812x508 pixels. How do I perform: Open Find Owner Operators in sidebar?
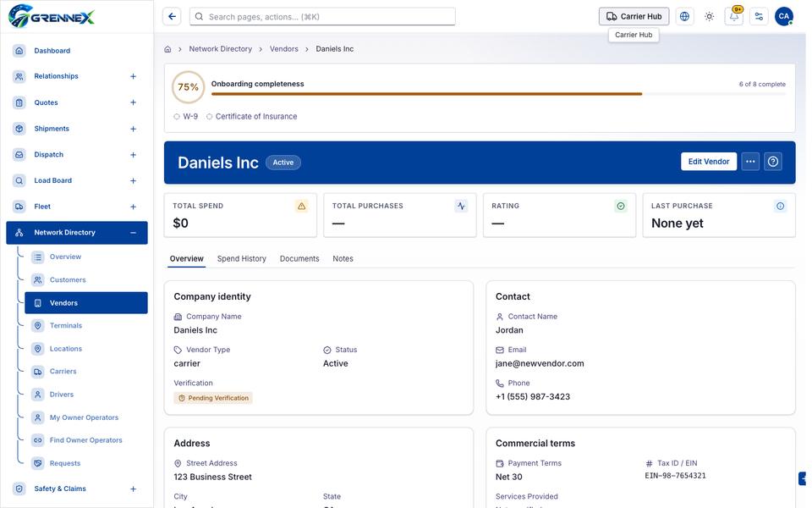(x=86, y=440)
